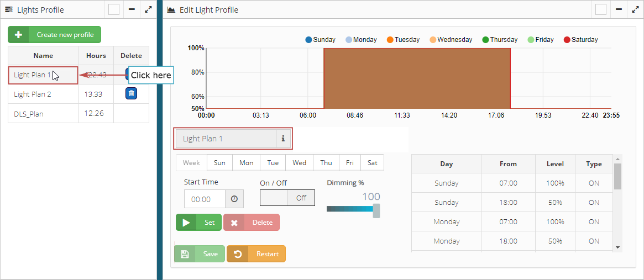Tick the checkbox in Lights Profile header
This screenshot has height=280, width=644.
[114, 9]
